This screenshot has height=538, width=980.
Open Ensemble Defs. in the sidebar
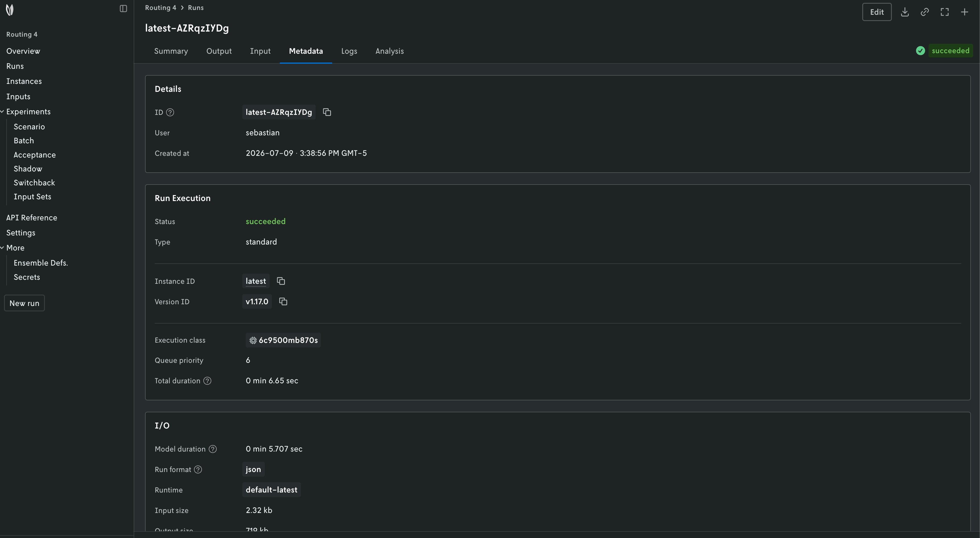[41, 263]
